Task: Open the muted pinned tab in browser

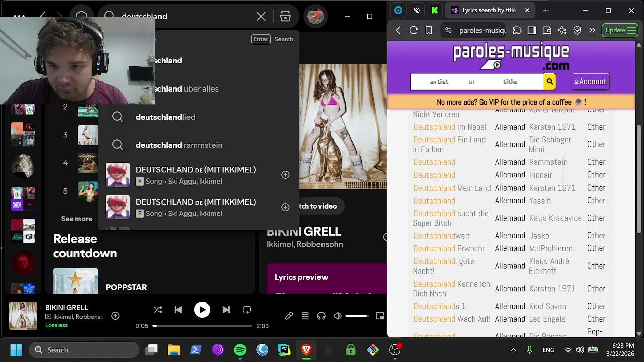Action: click(x=416, y=10)
